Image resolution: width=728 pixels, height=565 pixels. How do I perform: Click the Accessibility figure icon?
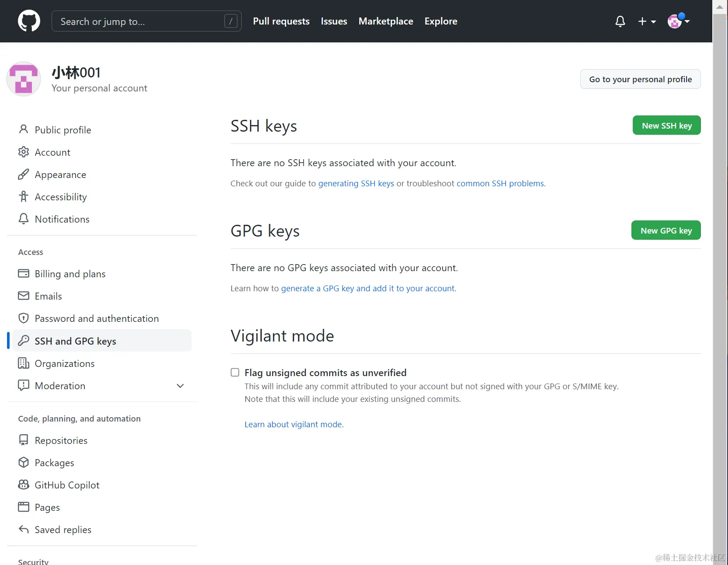point(24,196)
